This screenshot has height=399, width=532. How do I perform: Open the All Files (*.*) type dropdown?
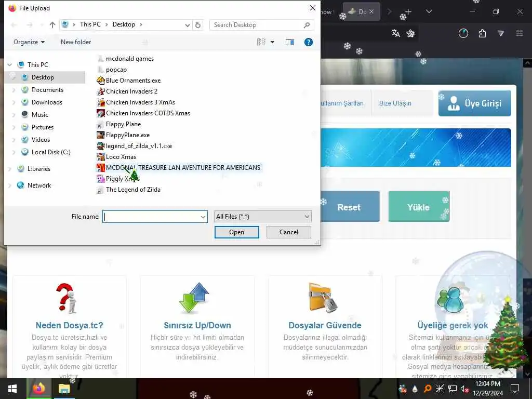coord(262,217)
